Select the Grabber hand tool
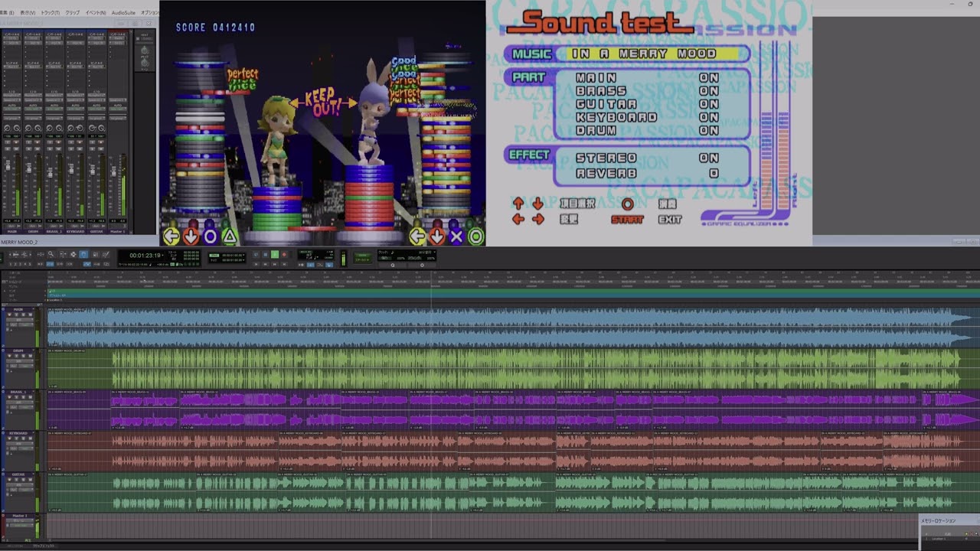This screenshot has height=551, width=980. (84, 253)
